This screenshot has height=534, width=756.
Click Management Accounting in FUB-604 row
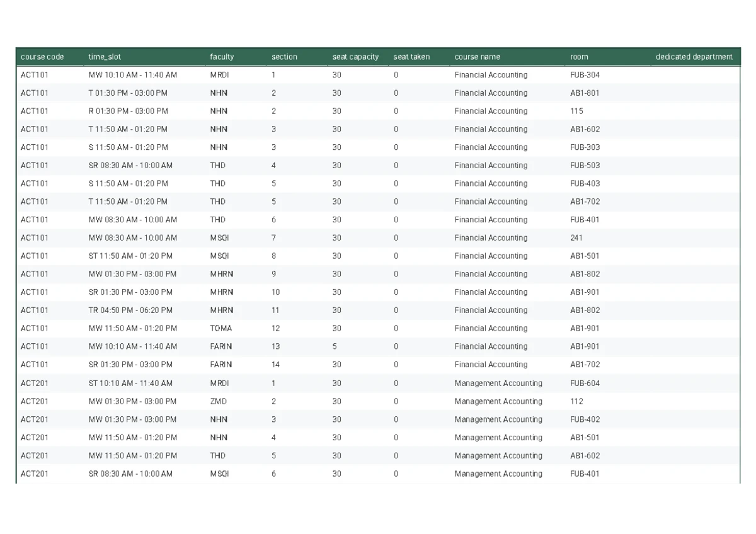[x=498, y=383]
